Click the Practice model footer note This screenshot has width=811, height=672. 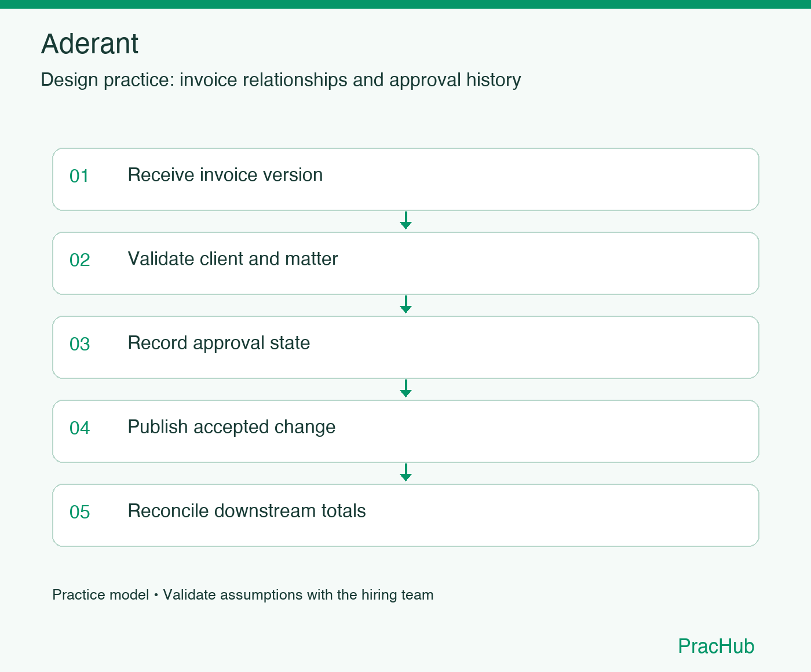point(243,595)
